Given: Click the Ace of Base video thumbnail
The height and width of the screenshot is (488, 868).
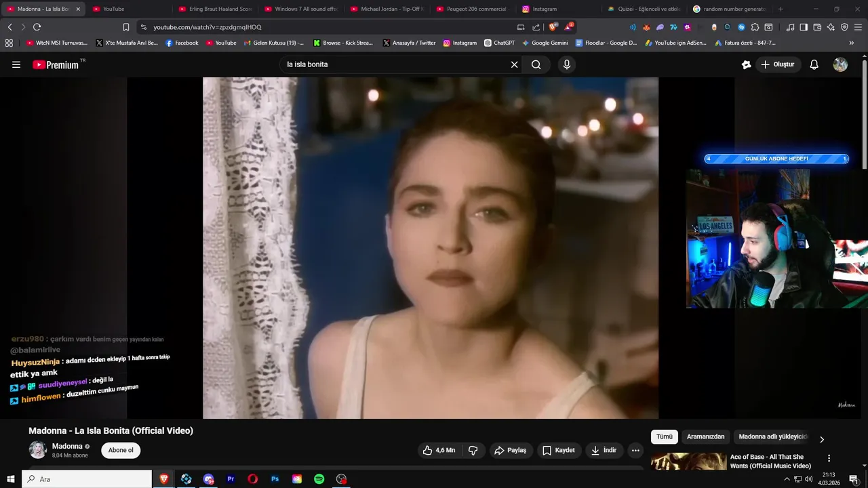Looking at the screenshot, I should (x=688, y=462).
